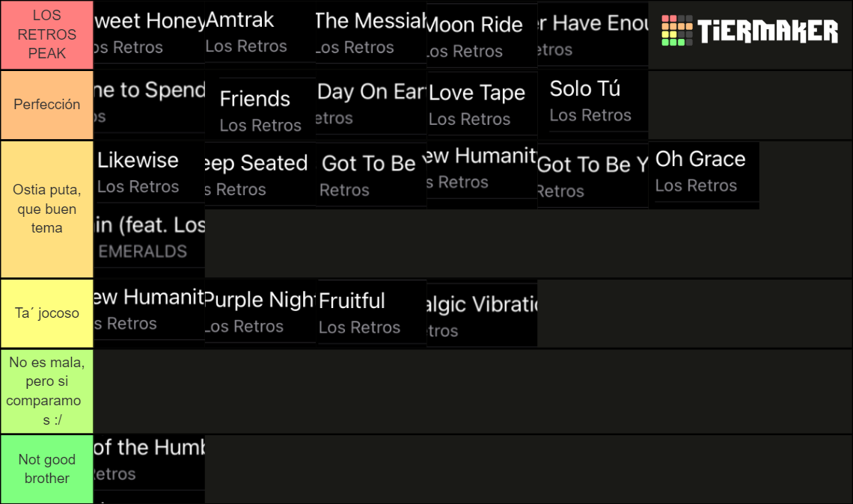853x504 pixels.
Task: Click The Messiah song tile
Action: tap(371, 33)
